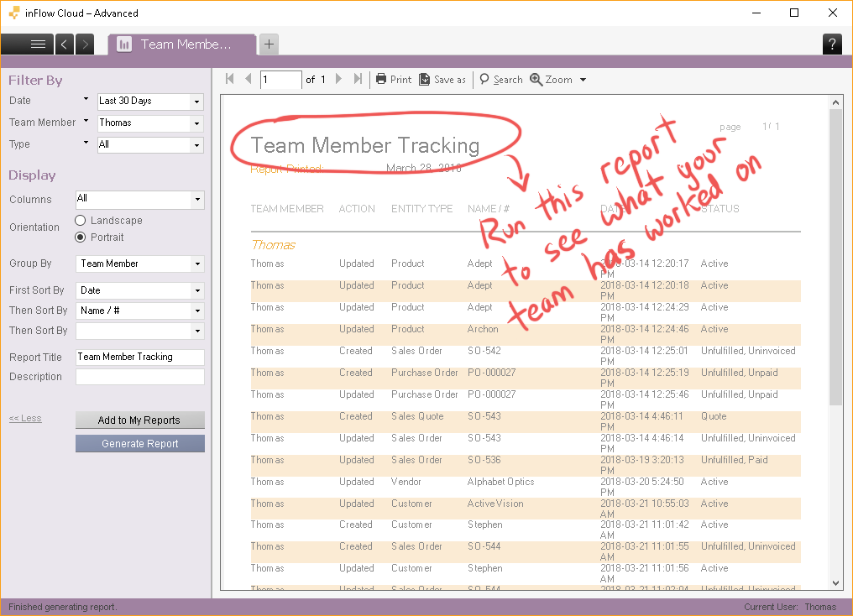Click the SO-542 entry in the report

[484, 351]
